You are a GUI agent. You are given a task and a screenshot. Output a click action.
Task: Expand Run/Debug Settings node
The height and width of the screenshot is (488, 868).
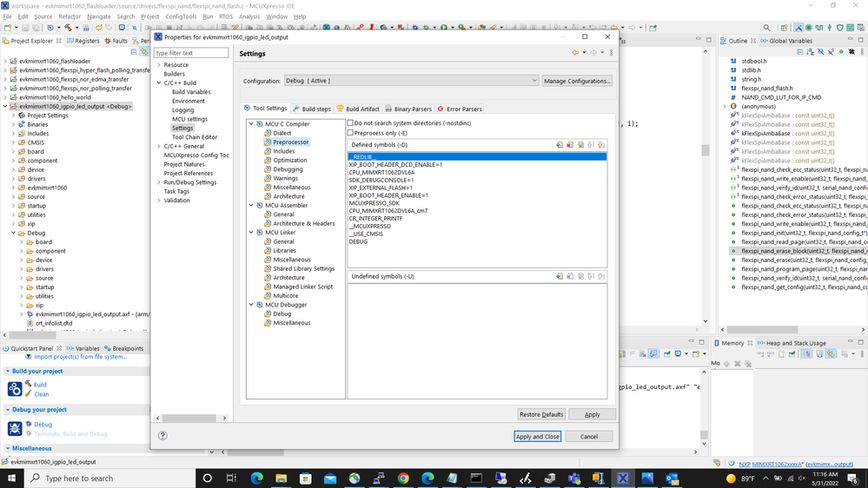(159, 182)
